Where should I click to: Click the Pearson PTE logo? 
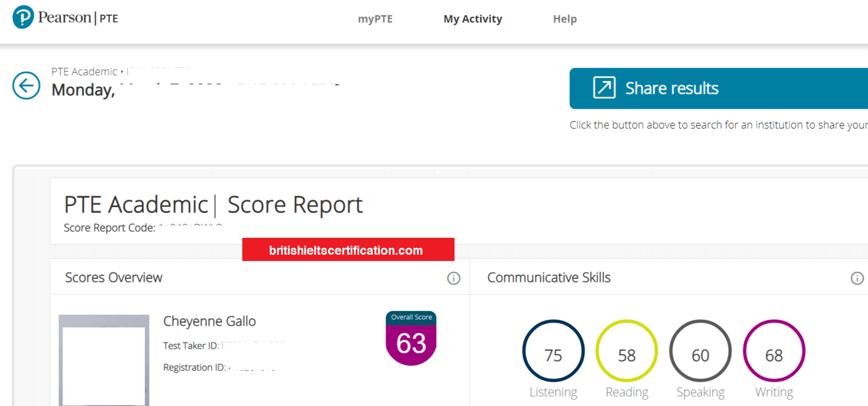point(65,17)
